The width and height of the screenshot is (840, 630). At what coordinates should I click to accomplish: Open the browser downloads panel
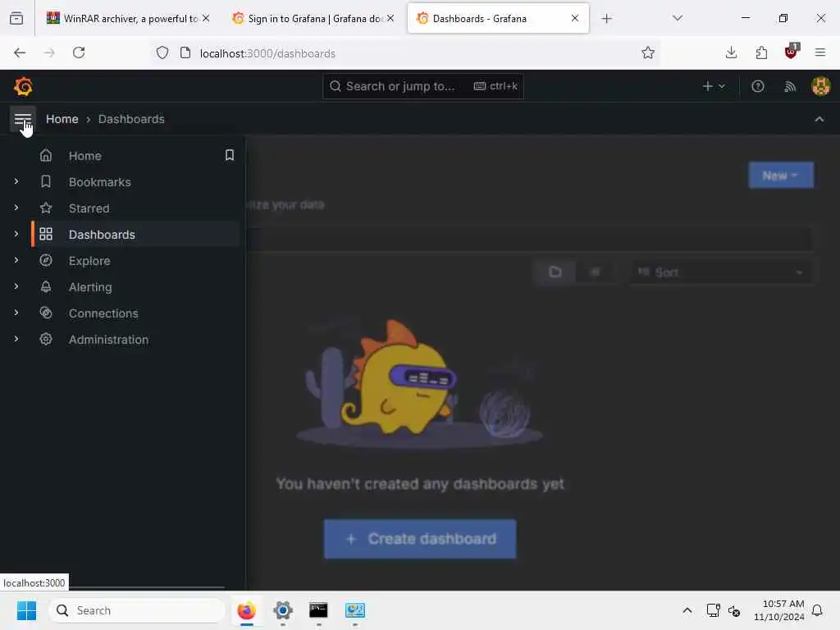pos(731,52)
